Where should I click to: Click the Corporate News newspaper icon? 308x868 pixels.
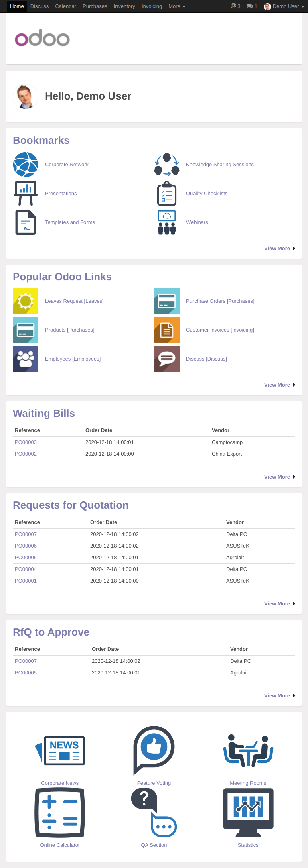(x=60, y=750)
